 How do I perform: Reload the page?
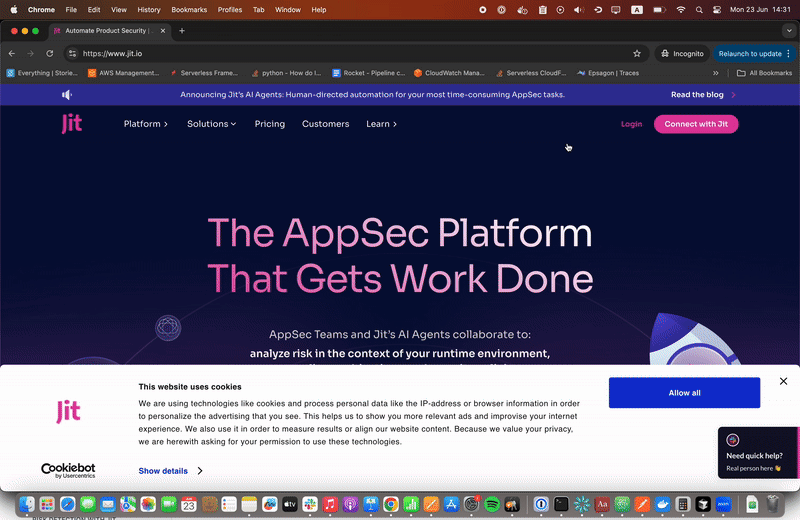click(x=49, y=54)
